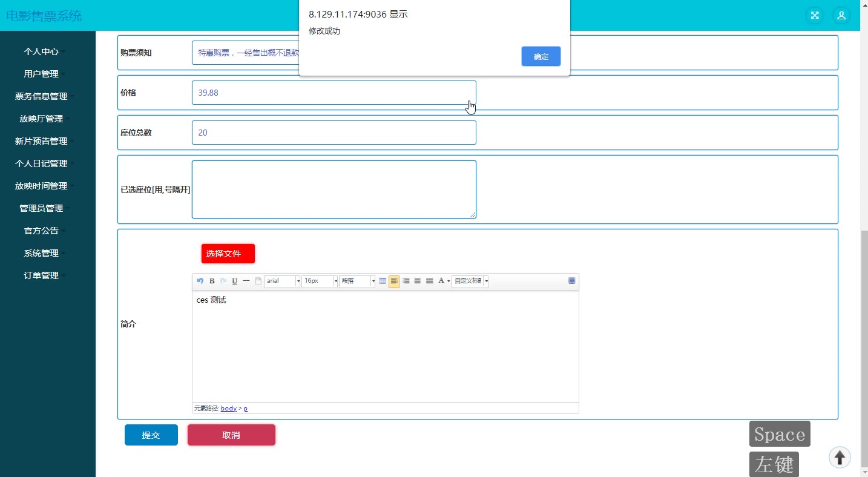
Task: Expand the 用户管理 sidebar menu
Action: coord(45,74)
